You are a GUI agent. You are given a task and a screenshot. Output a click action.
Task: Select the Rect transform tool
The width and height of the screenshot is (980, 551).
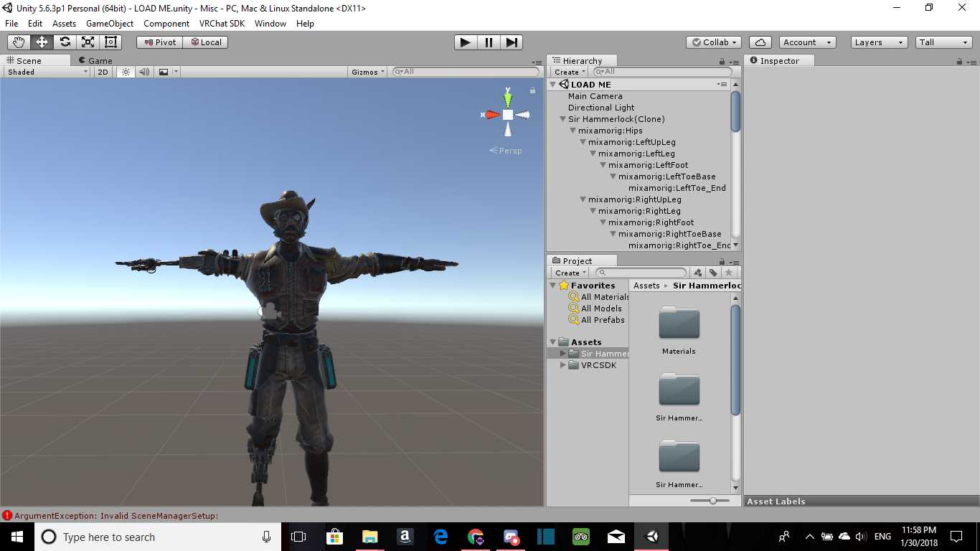110,42
